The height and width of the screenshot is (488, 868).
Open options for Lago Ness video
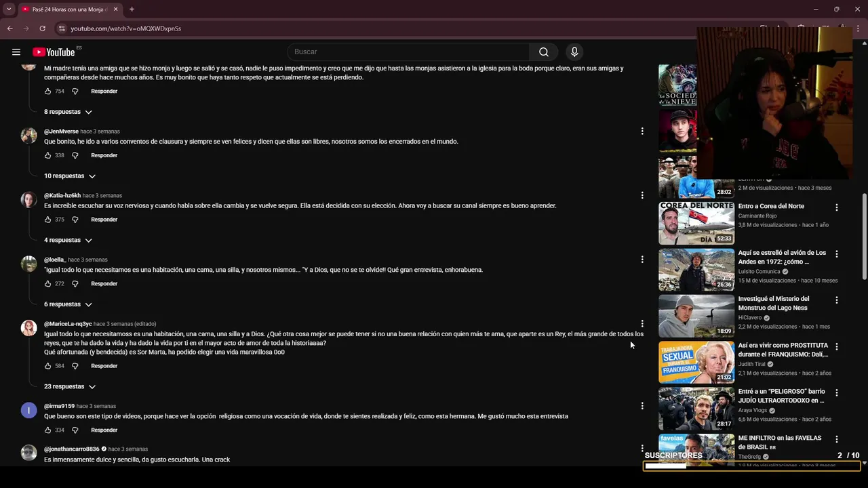tap(837, 300)
